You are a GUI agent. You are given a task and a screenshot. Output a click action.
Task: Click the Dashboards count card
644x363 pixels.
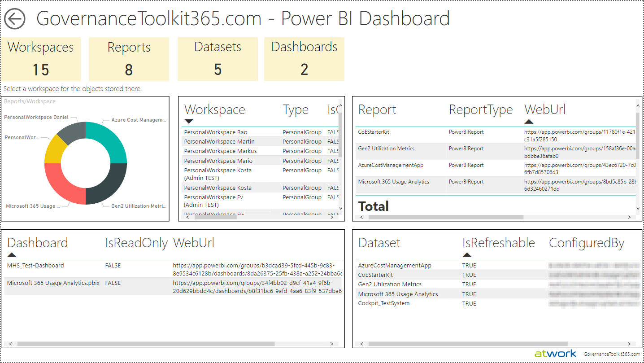point(304,59)
